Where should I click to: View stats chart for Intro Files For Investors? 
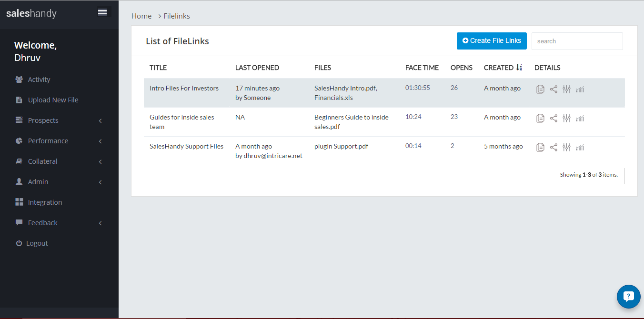(x=580, y=89)
